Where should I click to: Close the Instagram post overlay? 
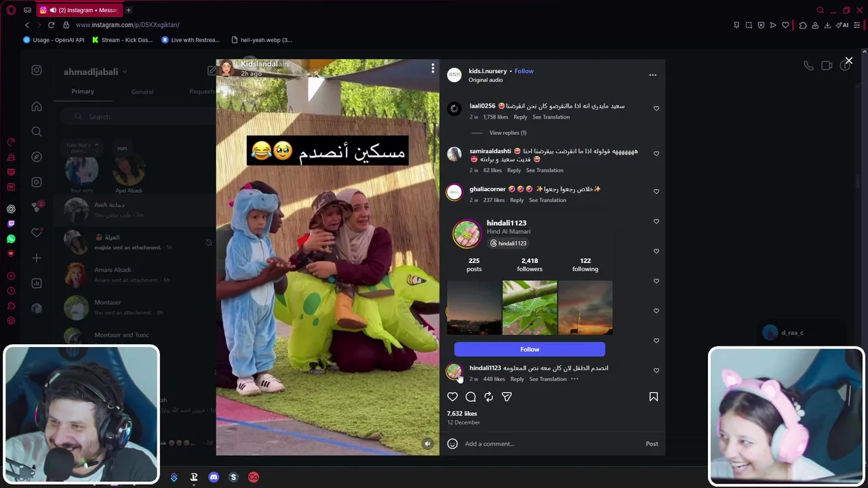pyautogui.click(x=848, y=61)
